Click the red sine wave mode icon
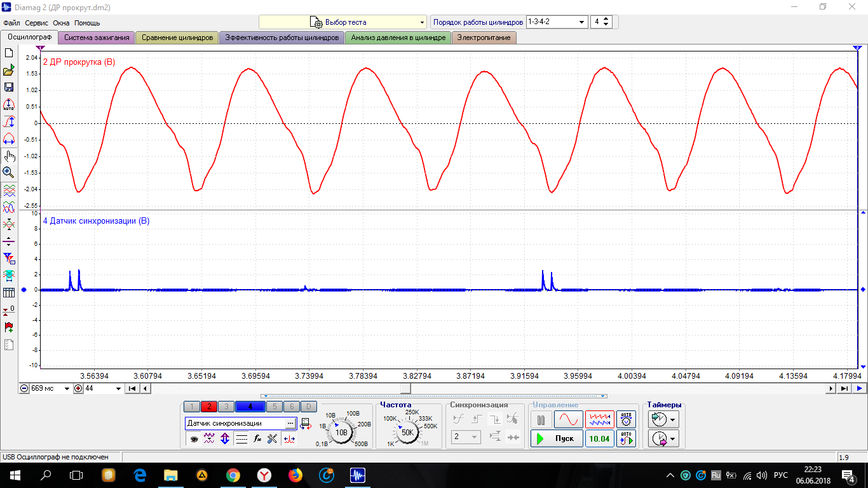 (568, 420)
